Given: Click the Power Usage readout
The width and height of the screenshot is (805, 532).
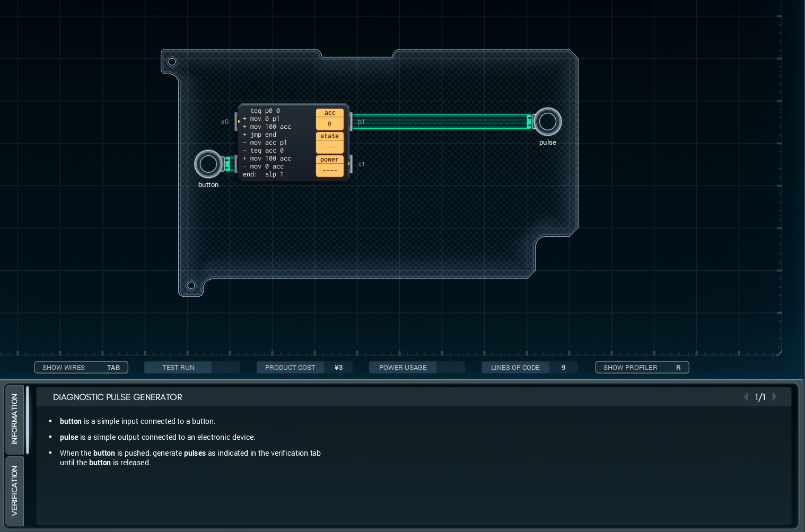Looking at the screenshot, I should (x=417, y=367).
